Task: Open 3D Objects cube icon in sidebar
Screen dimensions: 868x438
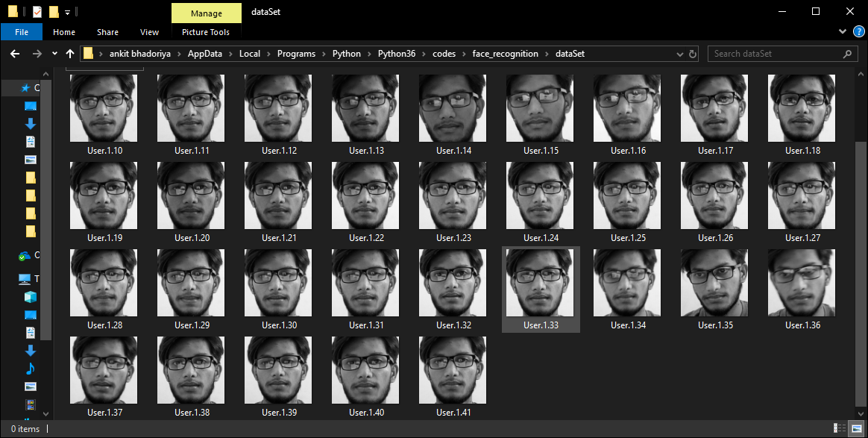Action: [x=31, y=297]
